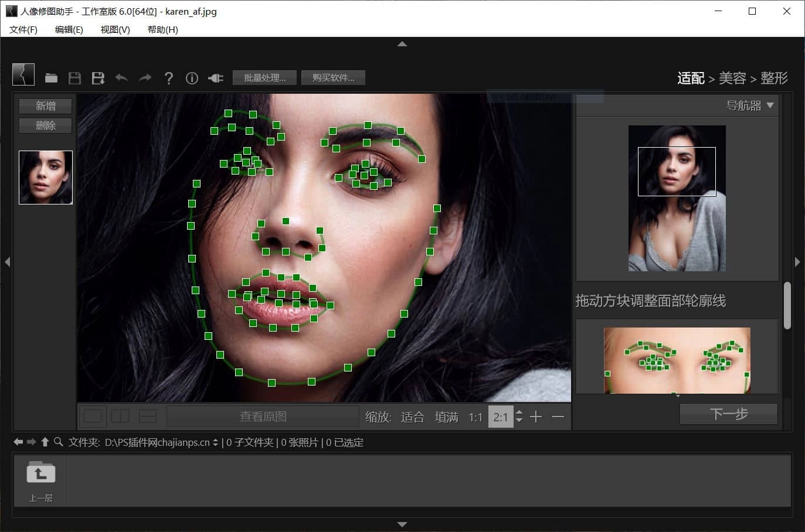
Task: Set zoom to 填满 (fill)
Action: coord(447,417)
